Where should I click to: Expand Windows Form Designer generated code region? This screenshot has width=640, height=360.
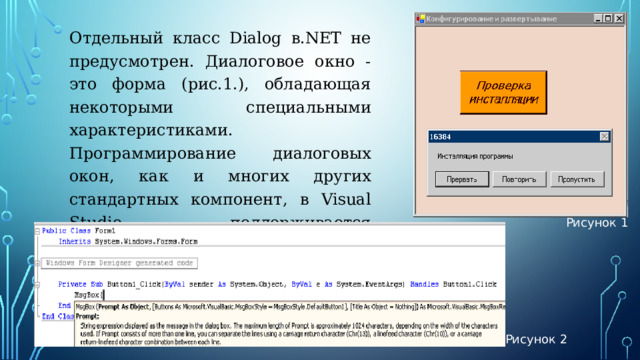click(x=37, y=263)
